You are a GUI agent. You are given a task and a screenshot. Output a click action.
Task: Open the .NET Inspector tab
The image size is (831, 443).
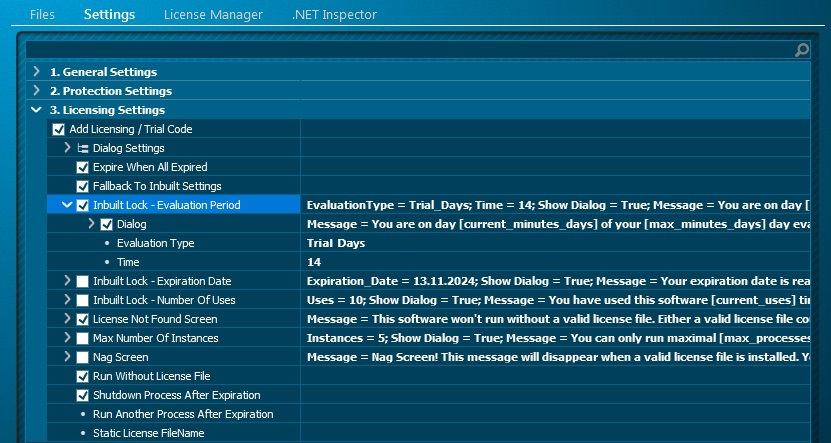point(334,15)
